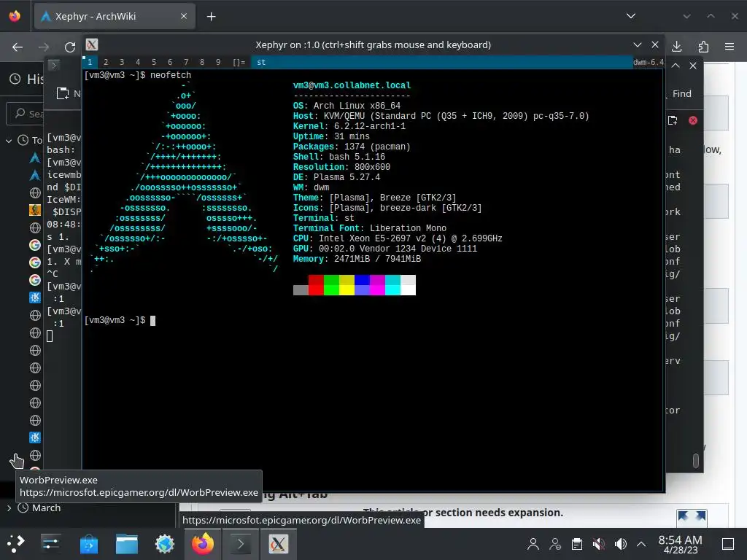Click the neofetch red color block
Image resolution: width=747 pixels, height=560 pixels.
click(x=316, y=285)
